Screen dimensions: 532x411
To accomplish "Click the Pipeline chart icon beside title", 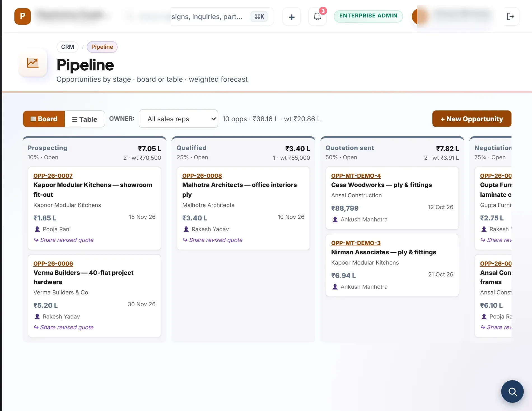I will (33, 62).
